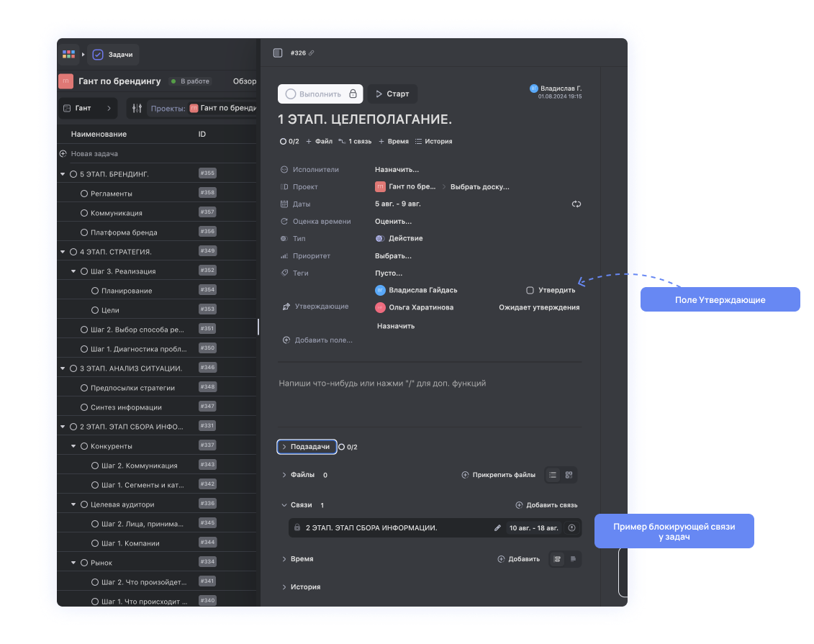This screenshot has height=644, width=814.
Task: Open the colorful app grid launcher
Action: click(69, 54)
